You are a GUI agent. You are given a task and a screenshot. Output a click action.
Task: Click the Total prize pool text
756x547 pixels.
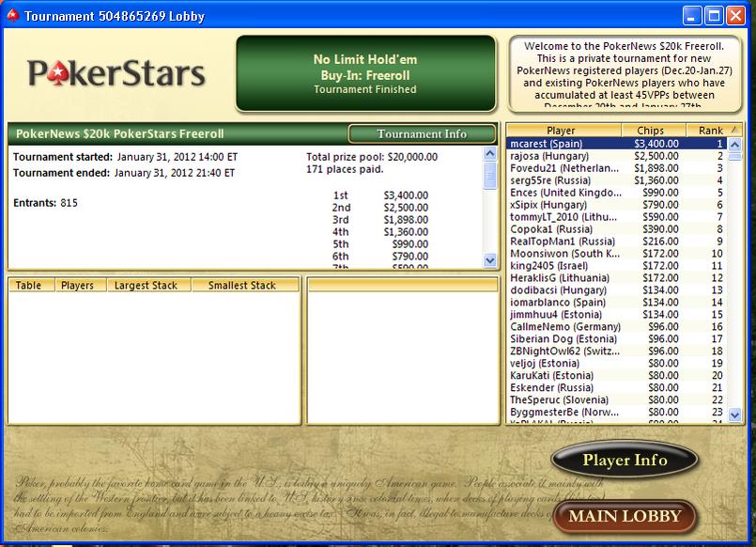click(x=372, y=157)
